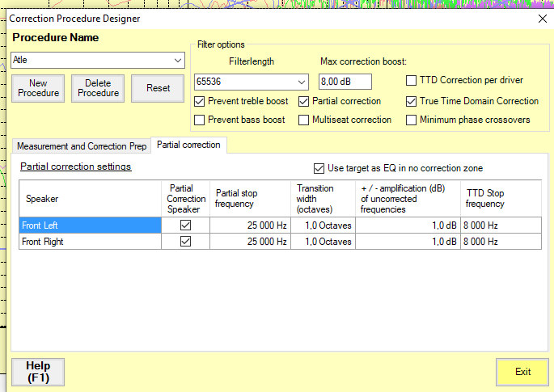Open the Procedure Name dropdown
554x392 pixels.
(177, 61)
